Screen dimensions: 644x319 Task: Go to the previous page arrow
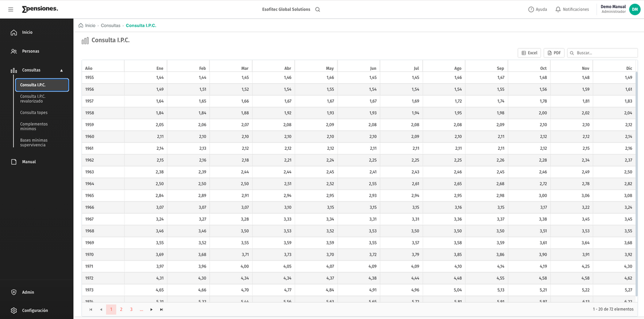pos(101,309)
